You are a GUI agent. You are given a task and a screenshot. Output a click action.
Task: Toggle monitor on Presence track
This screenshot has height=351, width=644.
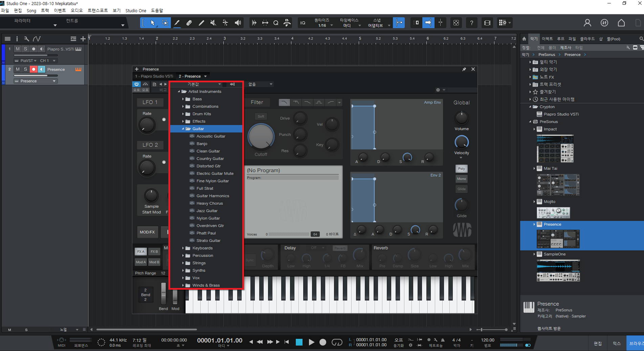[x=42, y=69]
